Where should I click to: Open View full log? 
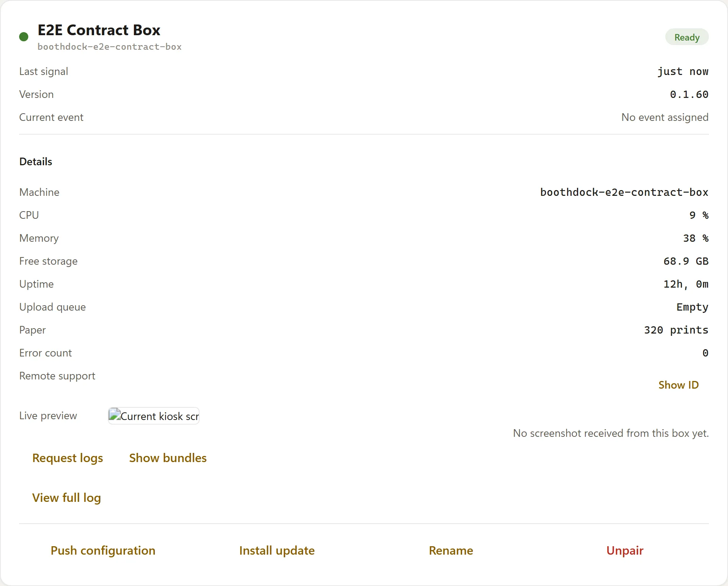click(67, 498)
